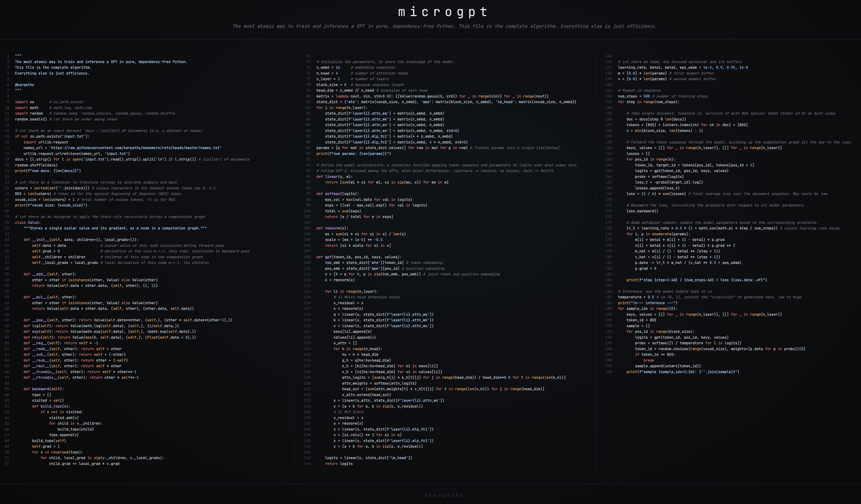861x504 pixels.
Task: Click the inference print statement
Action: pyautogui.click(x=648, y=303)
